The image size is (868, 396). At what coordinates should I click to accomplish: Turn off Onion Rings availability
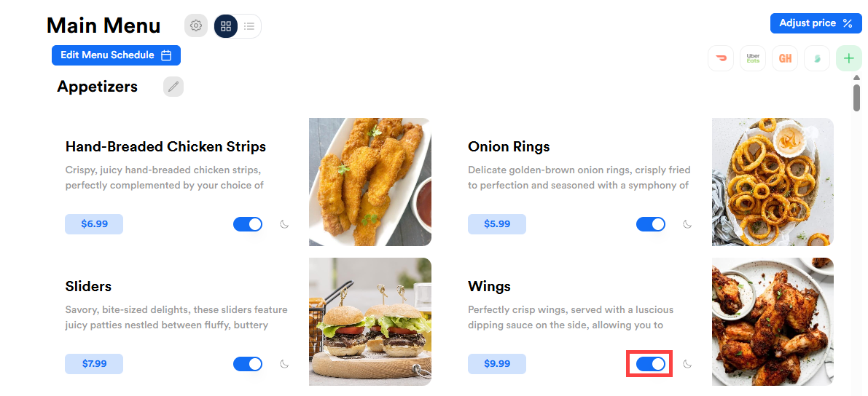650,224
